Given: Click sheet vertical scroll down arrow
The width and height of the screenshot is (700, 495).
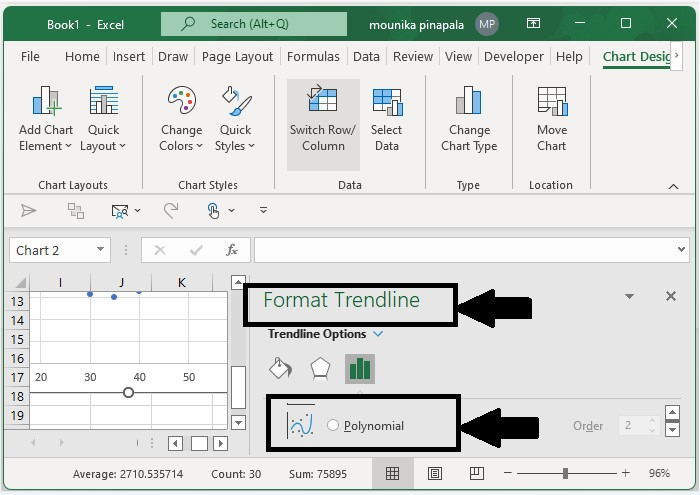Looking at the screenshot, I should pyautogui.click(x=238, y=422).
